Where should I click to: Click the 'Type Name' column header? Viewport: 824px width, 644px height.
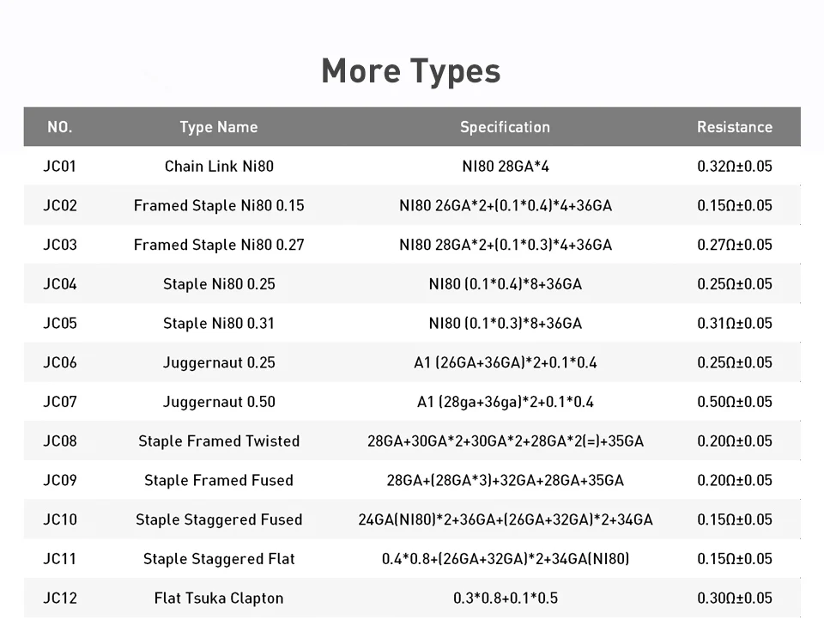click(219, 127)
